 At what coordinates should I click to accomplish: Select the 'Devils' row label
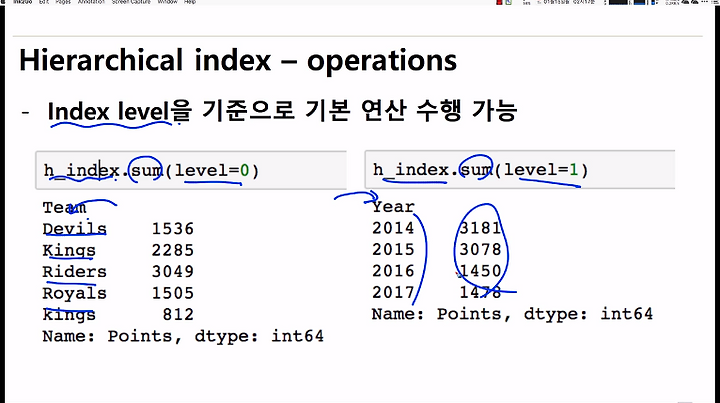(x=74, y=229)
